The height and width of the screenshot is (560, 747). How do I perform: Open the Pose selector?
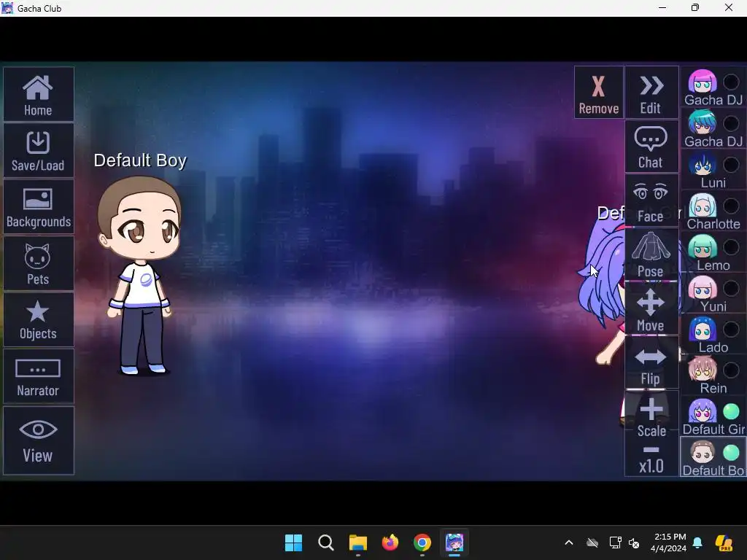(651, 254)
